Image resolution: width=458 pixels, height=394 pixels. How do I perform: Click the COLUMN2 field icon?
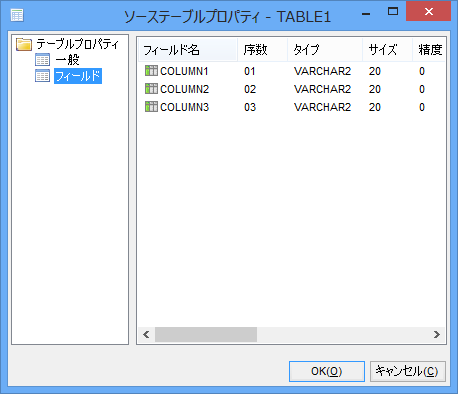tap(151, 89)
